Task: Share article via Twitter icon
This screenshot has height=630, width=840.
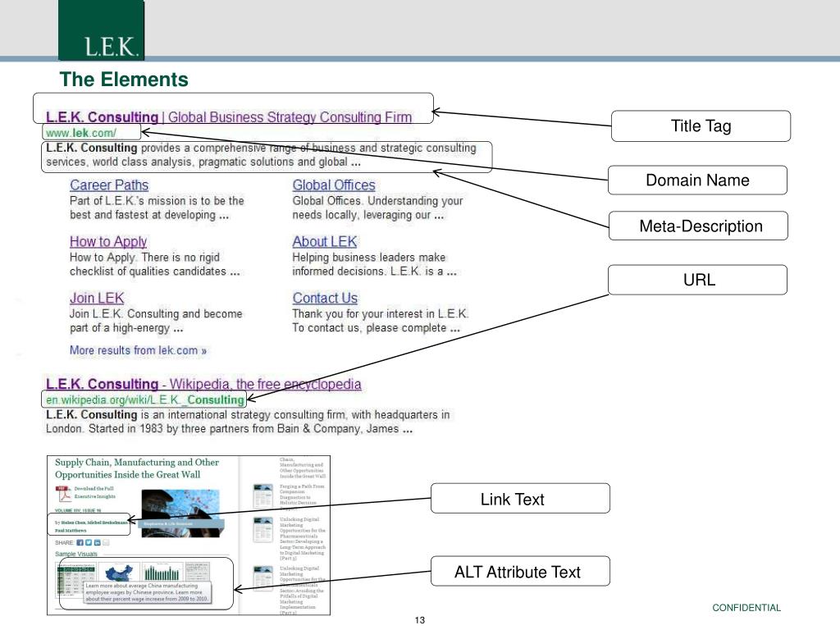Action: [x=89, y=543]
